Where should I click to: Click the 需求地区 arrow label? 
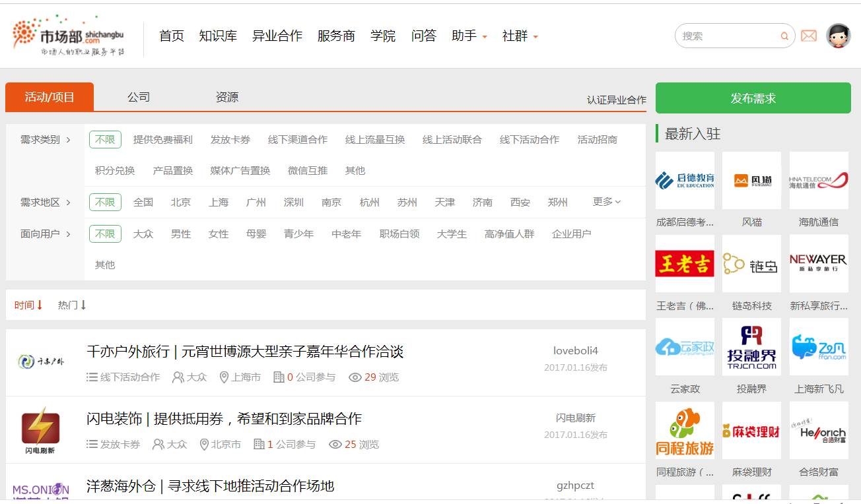[x=46, y=202]
